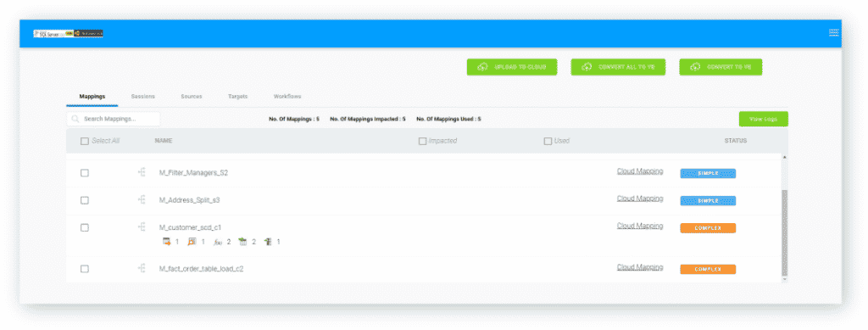Click the magnifier icon in Search Mappings
The image size is (868, 330).
pos(75,119)
